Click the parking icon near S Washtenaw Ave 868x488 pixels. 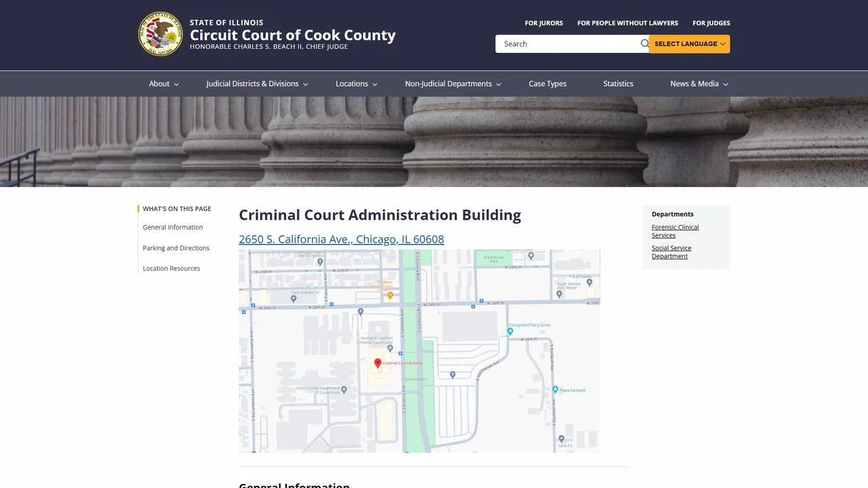coord(452,374)
